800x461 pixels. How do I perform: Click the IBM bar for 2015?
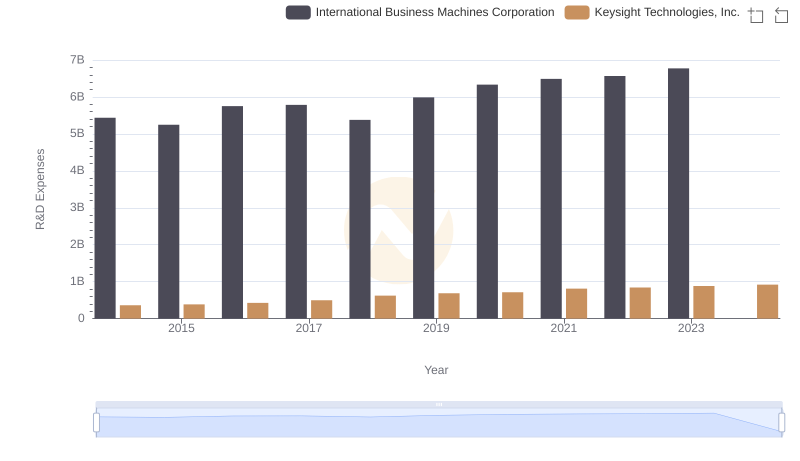[168, 221]
